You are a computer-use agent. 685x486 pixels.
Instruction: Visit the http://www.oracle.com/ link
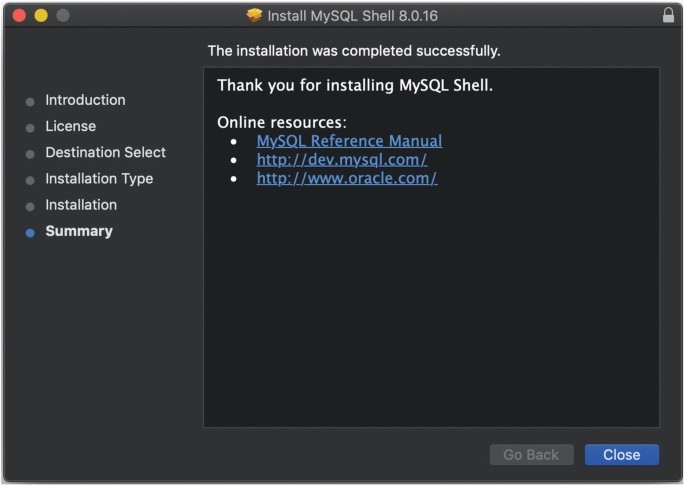click(347, 179)
